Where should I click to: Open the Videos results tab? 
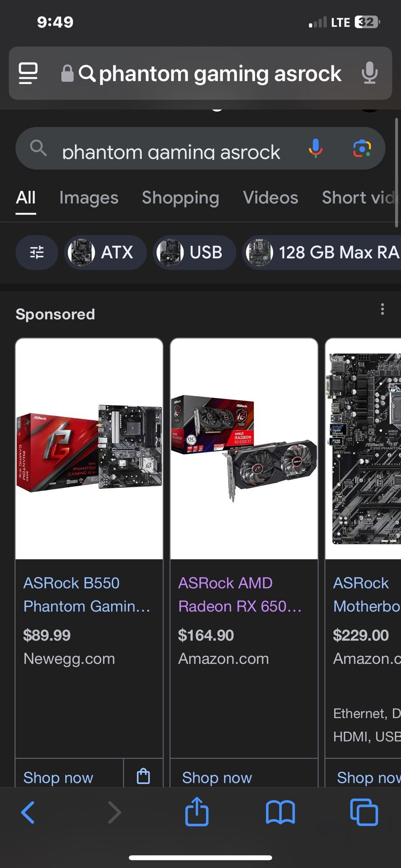[270, 198]
